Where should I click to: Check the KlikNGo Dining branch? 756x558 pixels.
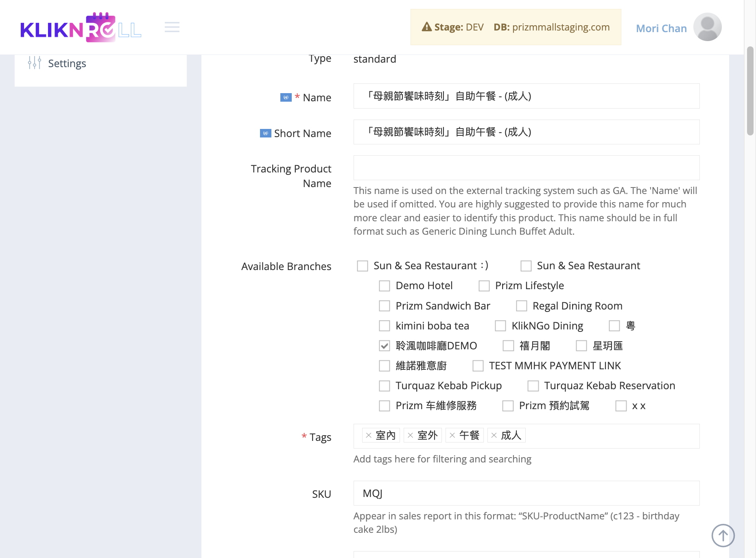tap(500, 326)
